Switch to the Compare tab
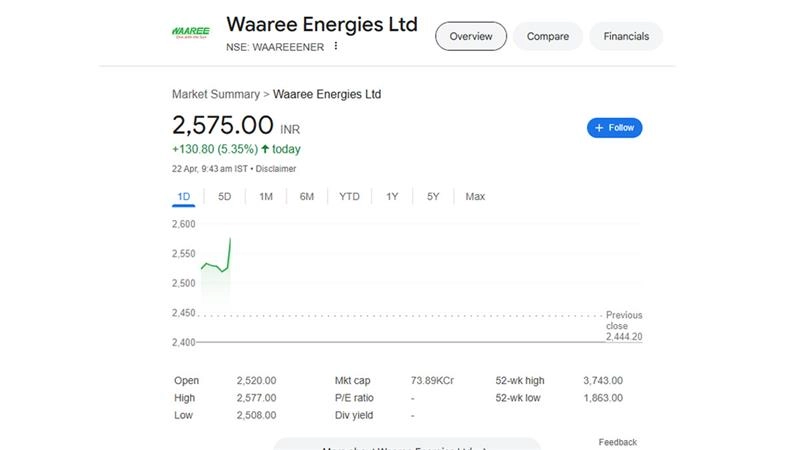The width and height of the screenshot is (800, 450). [548, 36]
